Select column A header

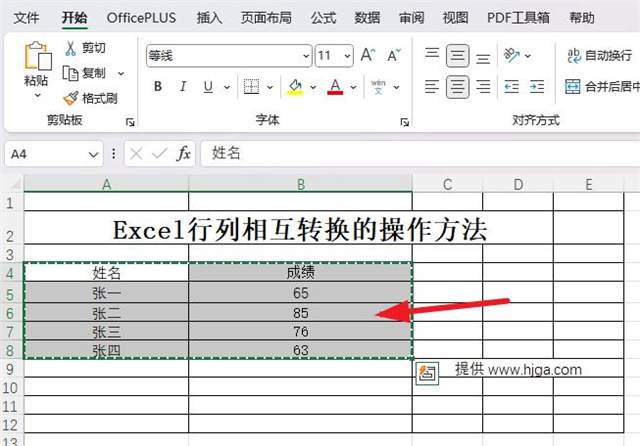coord(107,184)
